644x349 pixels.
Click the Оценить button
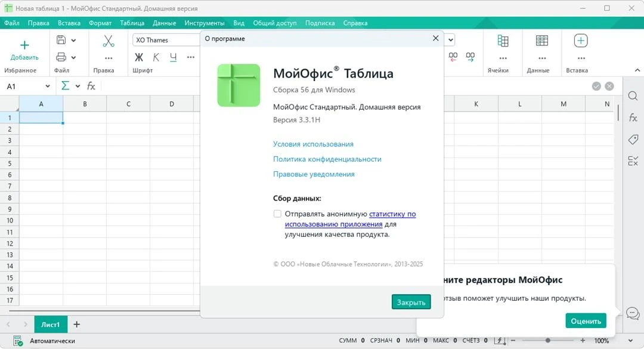[586, 321]
